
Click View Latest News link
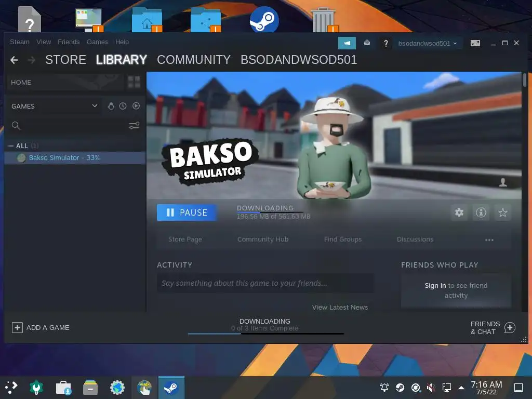click(340, 308)
